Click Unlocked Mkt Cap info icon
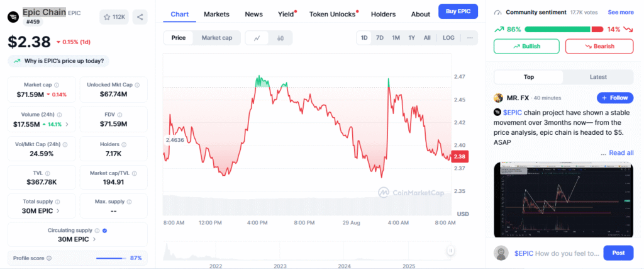Image resolution: width=644 pixels, height=269 pixels. 137,85
